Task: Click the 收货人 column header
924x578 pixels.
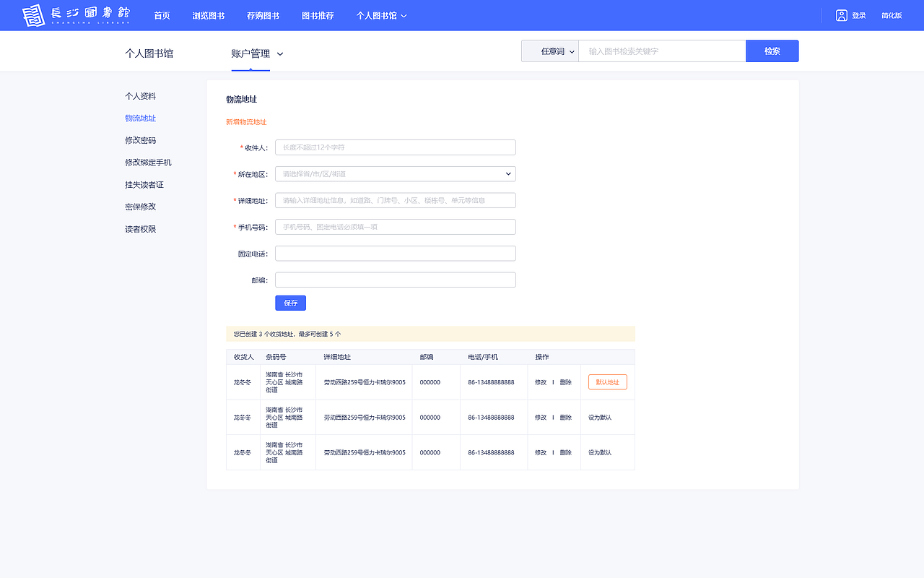Action: (x=243, y=357)
